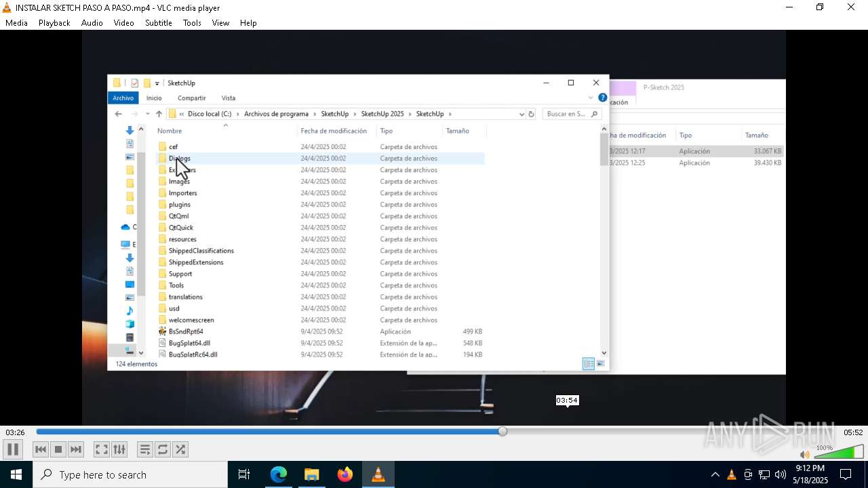Open extended settings and effects
Screen dimensions: 868x488
[119, 449]
